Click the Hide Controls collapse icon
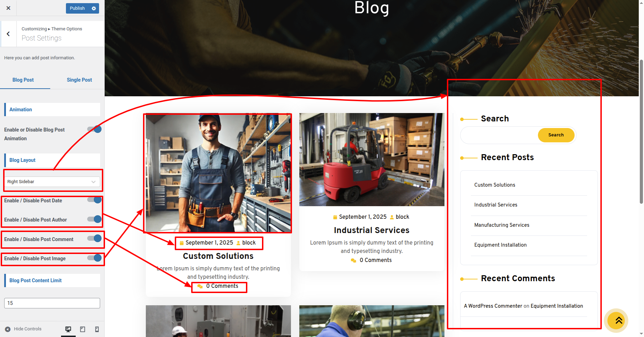 tap(8, 329)
